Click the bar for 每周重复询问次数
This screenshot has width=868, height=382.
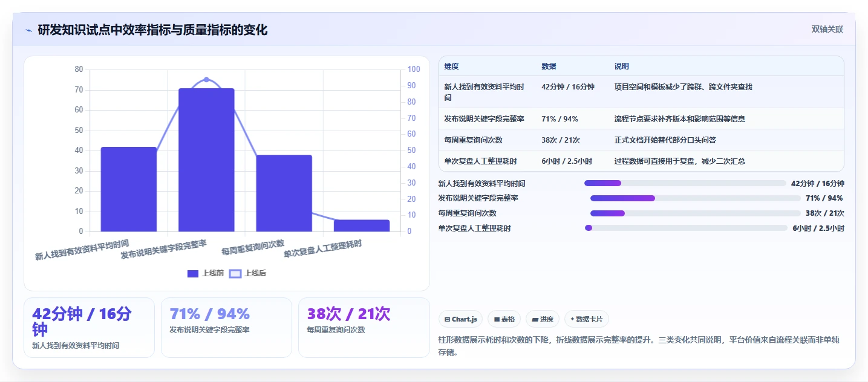tap(284, 193)
